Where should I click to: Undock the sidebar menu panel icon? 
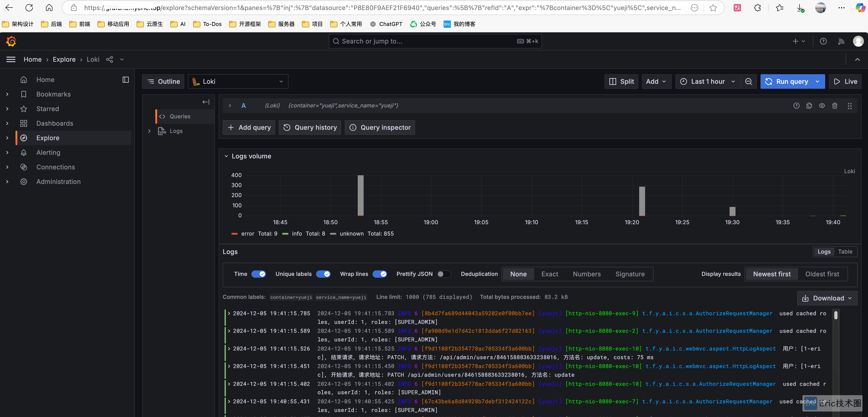point(125,79)
